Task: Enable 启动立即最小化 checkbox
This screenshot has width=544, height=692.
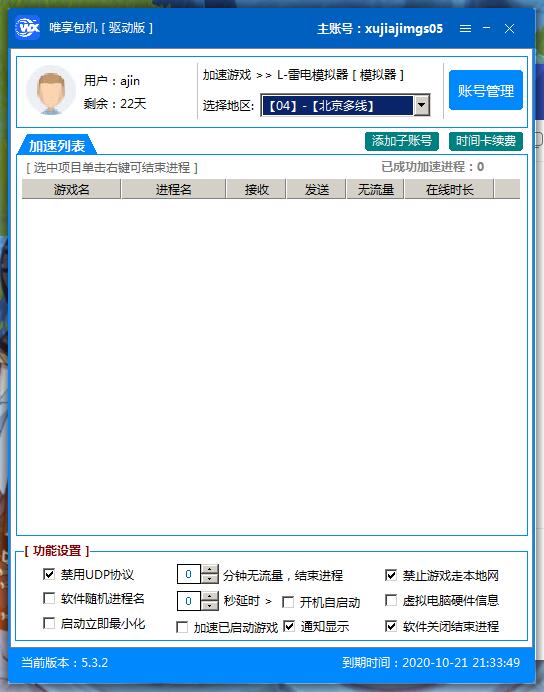Action: pos(49,623)
